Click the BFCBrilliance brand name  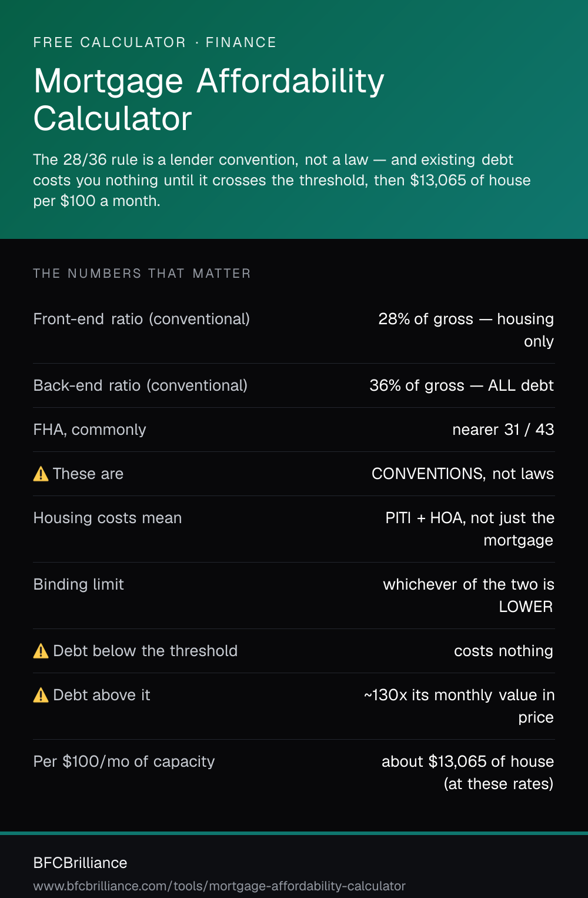pyautogui.click(x=80, y=863)
